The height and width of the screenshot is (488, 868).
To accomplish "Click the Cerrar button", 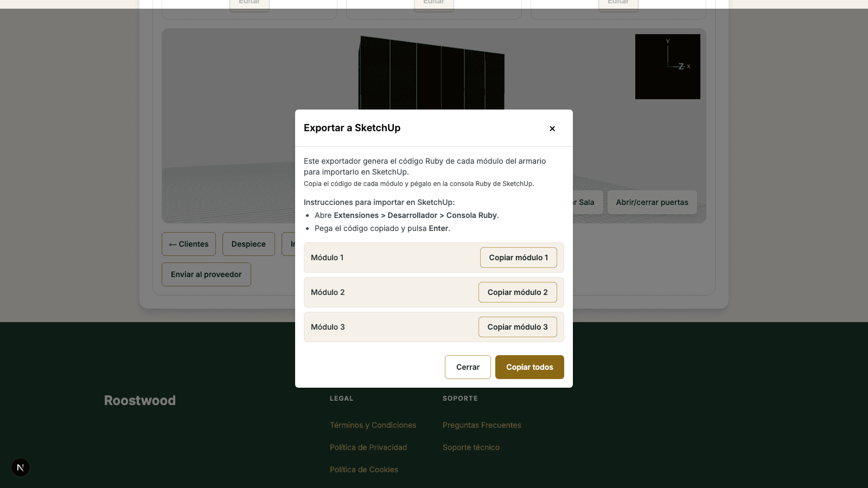I will tap(468, 367).
